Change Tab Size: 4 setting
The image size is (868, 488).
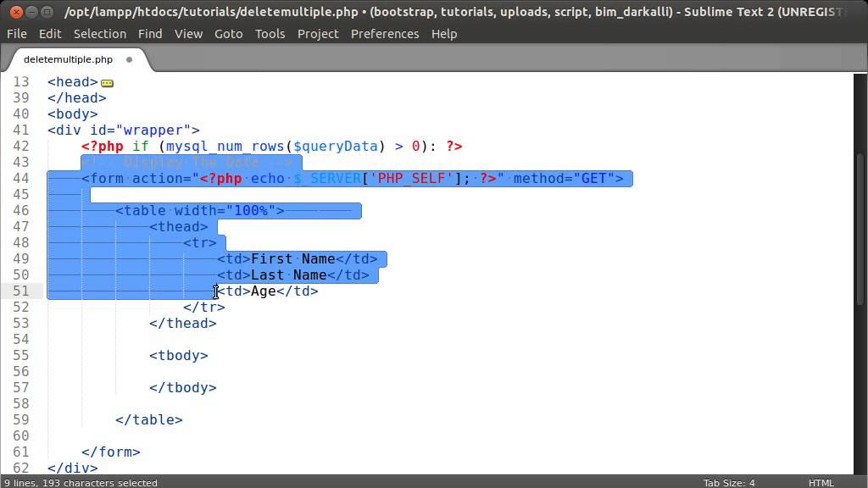[x=728, y=482]
